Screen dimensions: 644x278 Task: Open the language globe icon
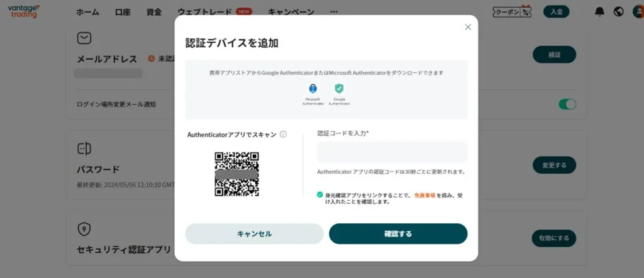tap(619, 12)
